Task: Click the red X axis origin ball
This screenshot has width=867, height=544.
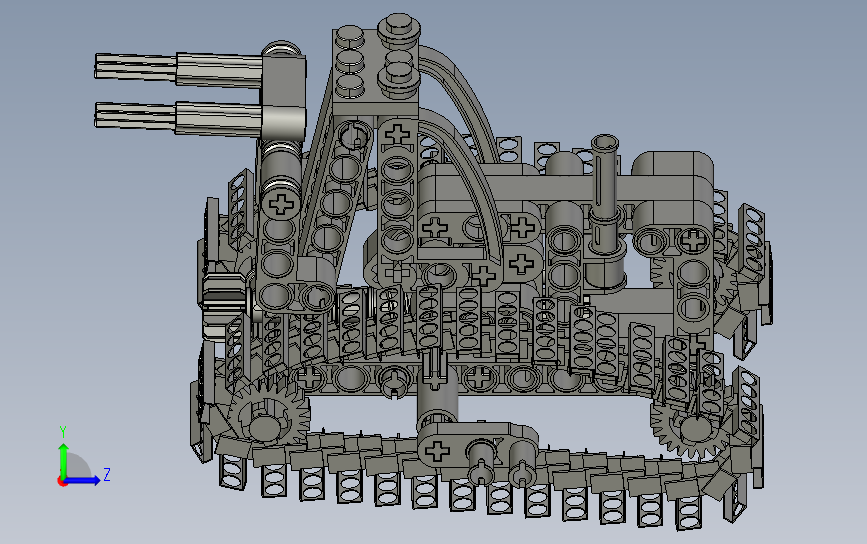Action: tap(62, 482)
